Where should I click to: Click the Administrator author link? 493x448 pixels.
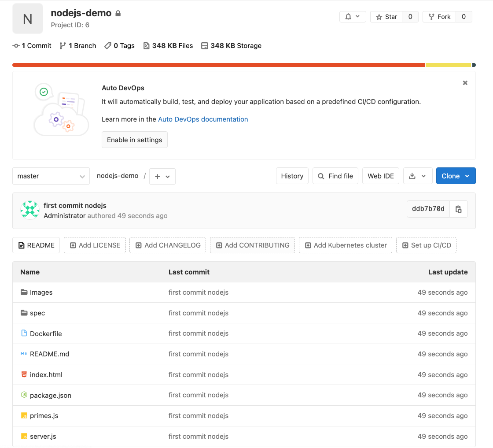tap(64, 215)
